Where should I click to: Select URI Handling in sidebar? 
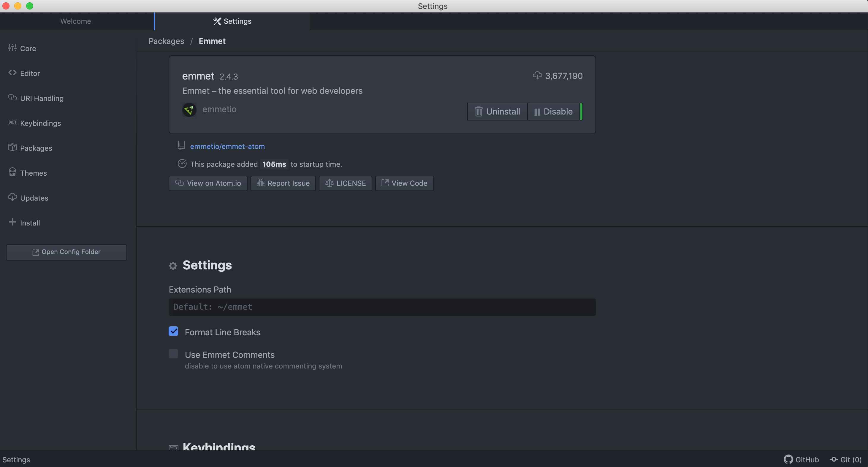click(x=42, y=98)
